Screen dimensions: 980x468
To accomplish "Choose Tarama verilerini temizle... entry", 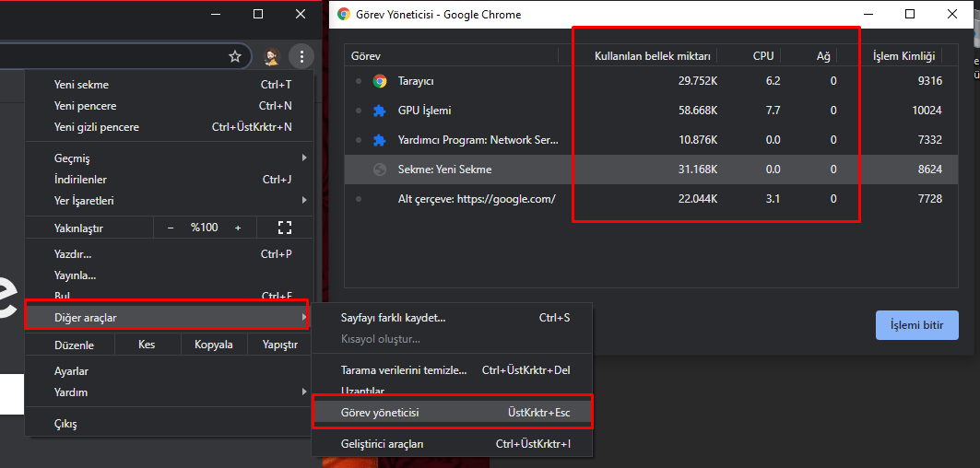I will [x=452, y=370].
